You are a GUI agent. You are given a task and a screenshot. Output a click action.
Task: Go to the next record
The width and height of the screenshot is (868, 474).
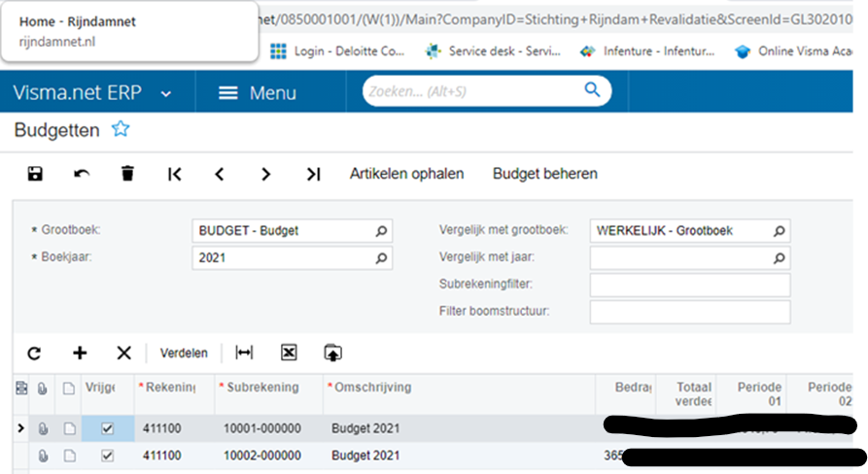265,174
